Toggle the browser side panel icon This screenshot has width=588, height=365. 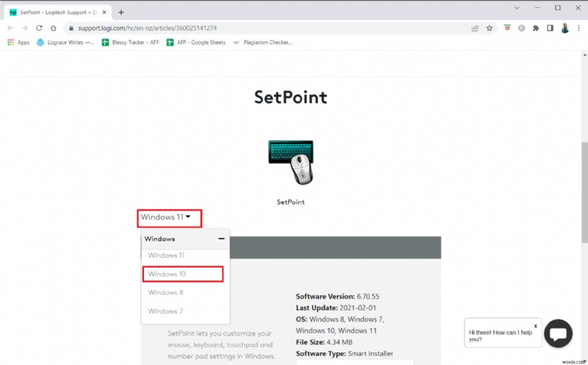[551, 28]
